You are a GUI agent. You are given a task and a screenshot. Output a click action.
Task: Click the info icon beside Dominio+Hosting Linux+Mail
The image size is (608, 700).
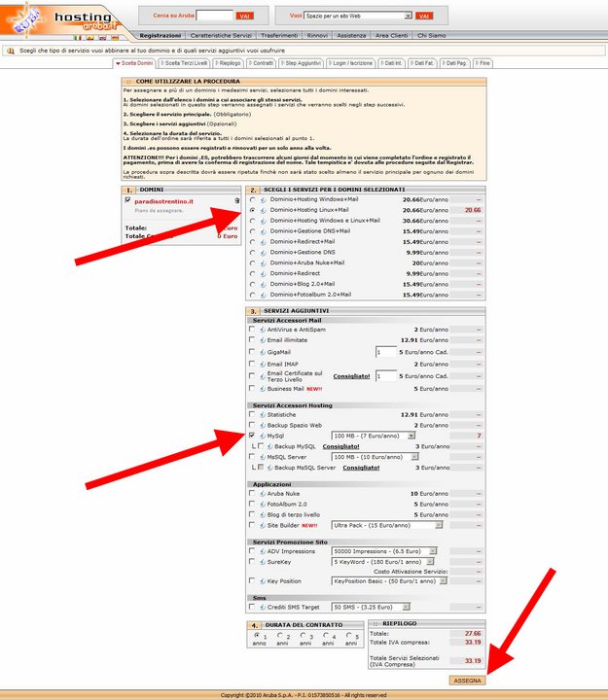point(263,210)
